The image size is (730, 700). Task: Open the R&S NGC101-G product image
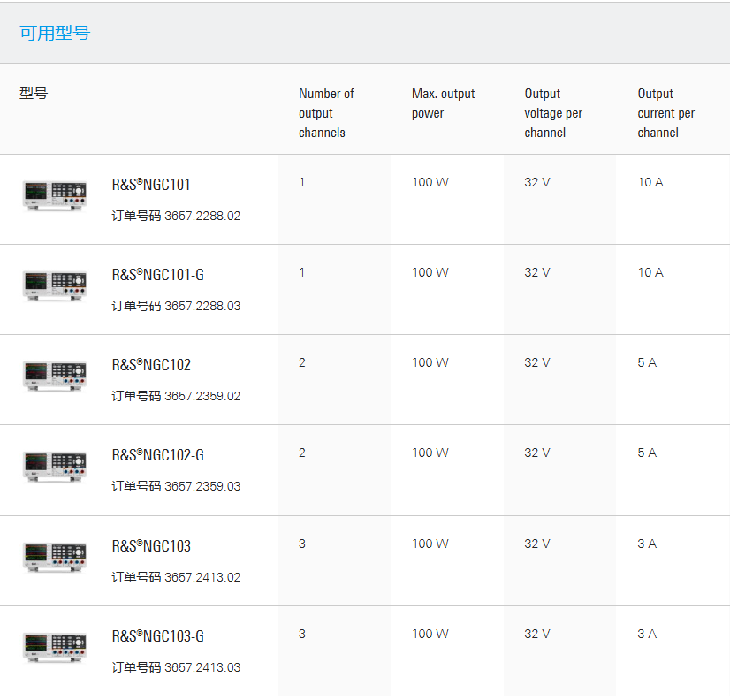click(55, 286)
